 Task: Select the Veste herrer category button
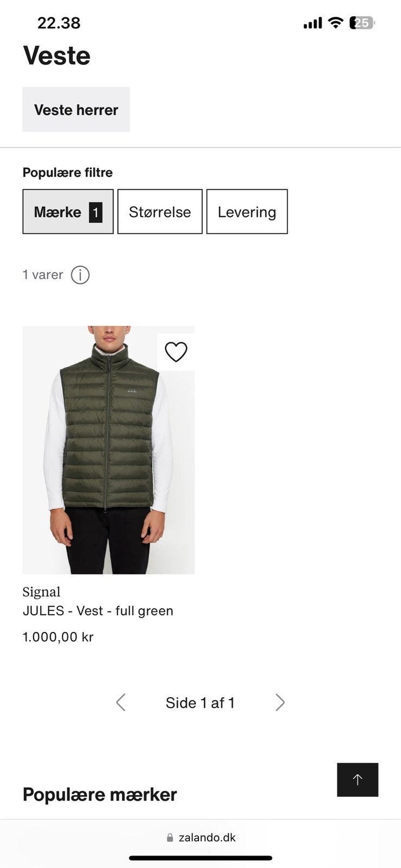[x=76, y=110]
